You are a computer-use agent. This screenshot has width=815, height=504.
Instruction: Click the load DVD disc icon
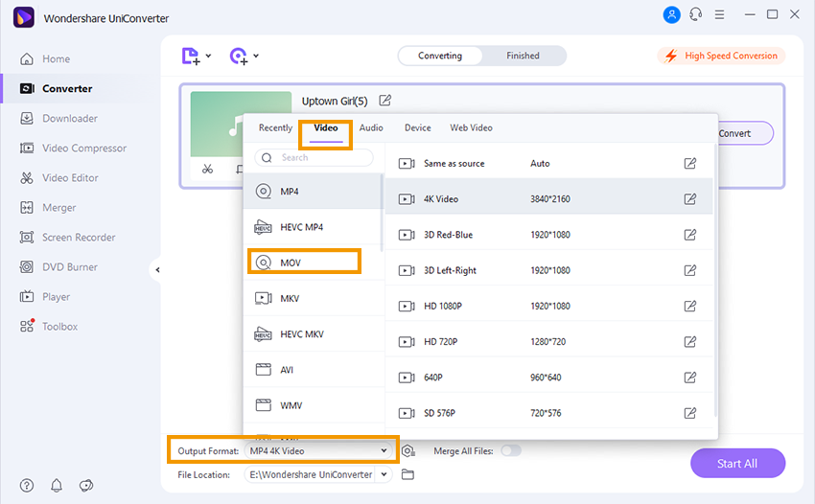(x=239, y=57)
